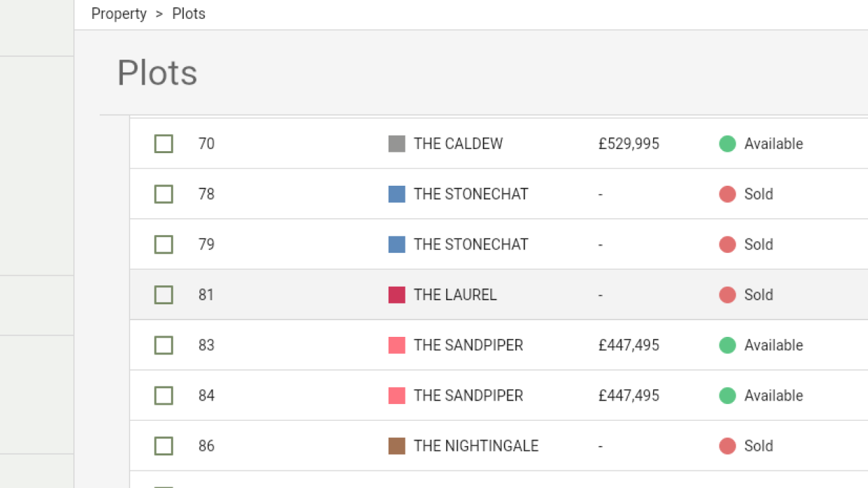868x488 pixels.
Task: Click the Plots breadcrumb item
Action: 189,14
